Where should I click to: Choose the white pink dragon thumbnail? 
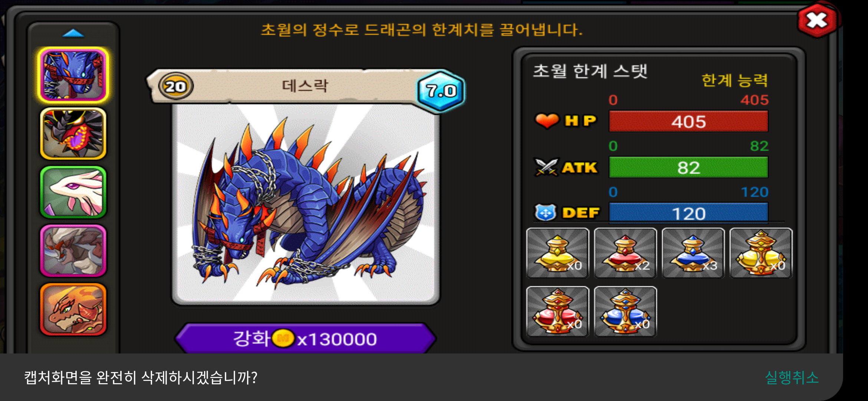(73, 192)
